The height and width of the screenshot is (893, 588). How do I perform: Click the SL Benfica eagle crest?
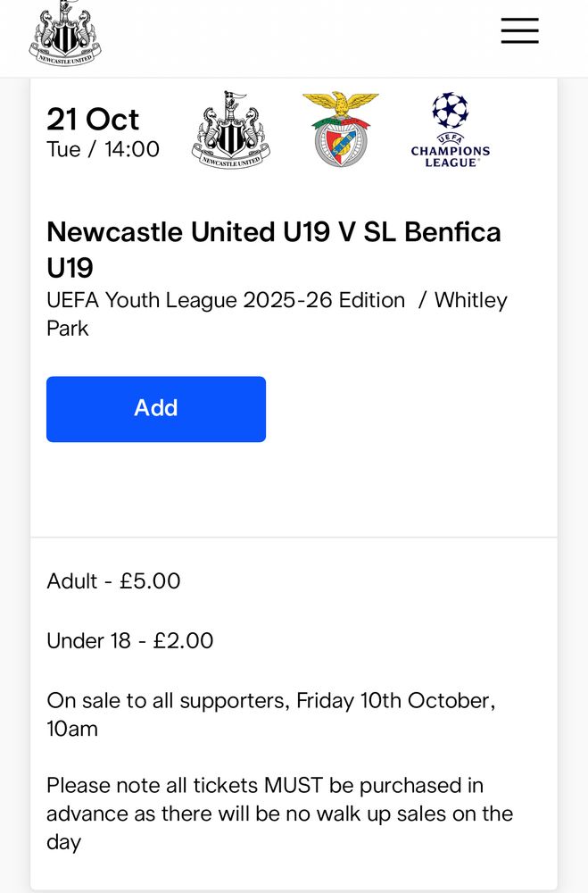tap(340, 130)
